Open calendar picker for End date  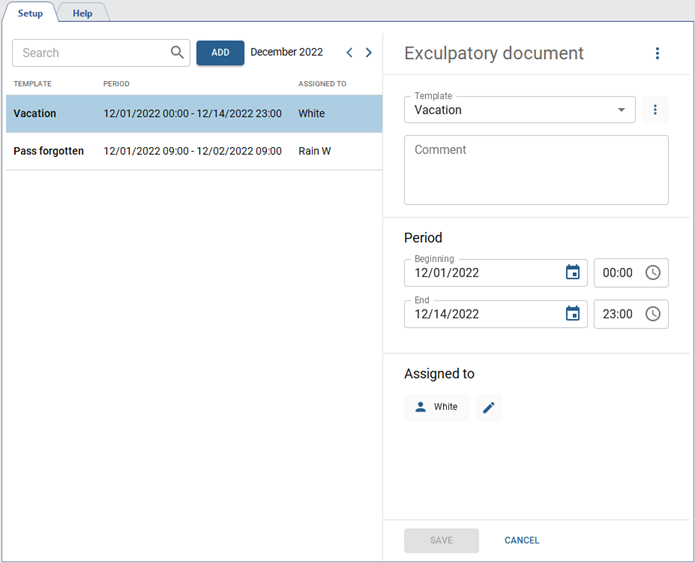pyautogui.click(x=573, y=314)
